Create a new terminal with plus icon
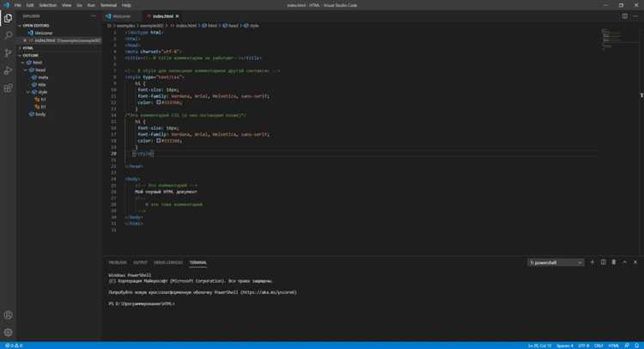 click(592, 262)
